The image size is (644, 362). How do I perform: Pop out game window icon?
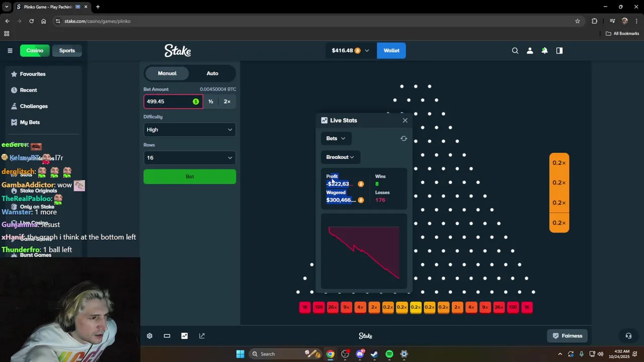pos(202,336)
